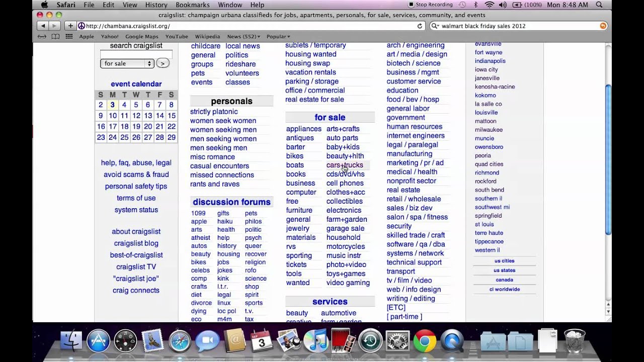This screenshot has width=644, height=362.
Task: Expand the Popular bookmarks folder
Action: coord(278,36)
